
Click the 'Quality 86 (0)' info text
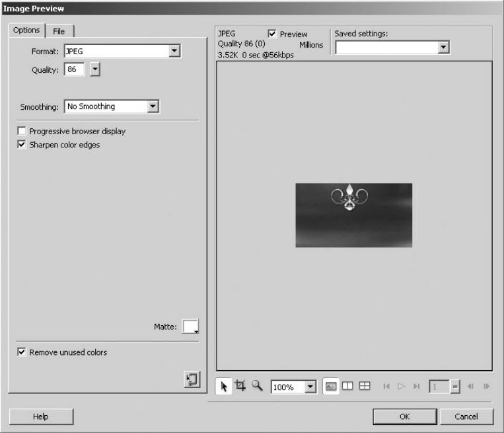(x=241, y=44)
